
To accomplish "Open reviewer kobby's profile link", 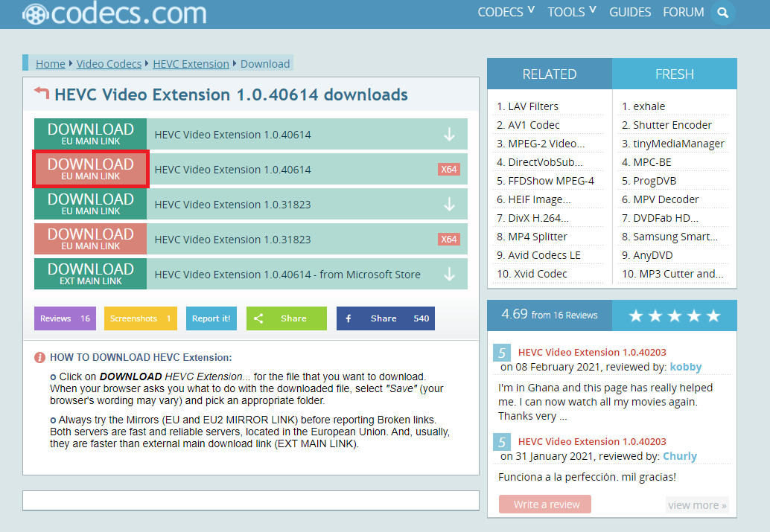I will [686, 367].
